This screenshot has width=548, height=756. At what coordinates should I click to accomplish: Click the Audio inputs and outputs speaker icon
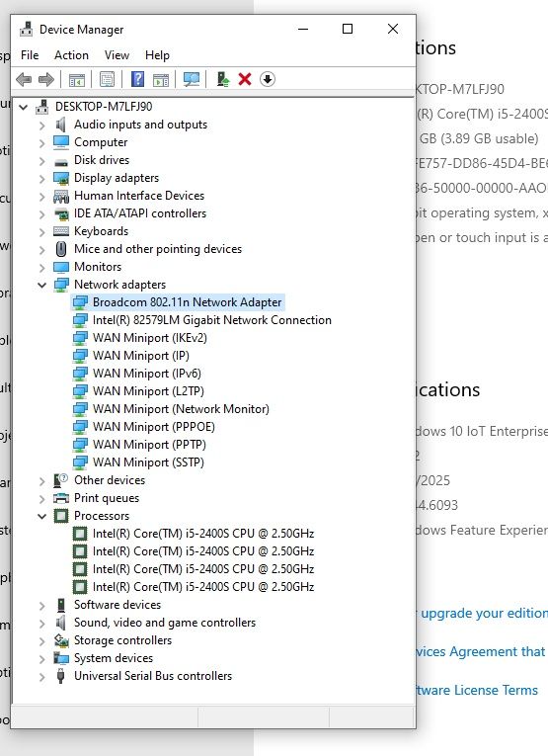pos(60,125)
